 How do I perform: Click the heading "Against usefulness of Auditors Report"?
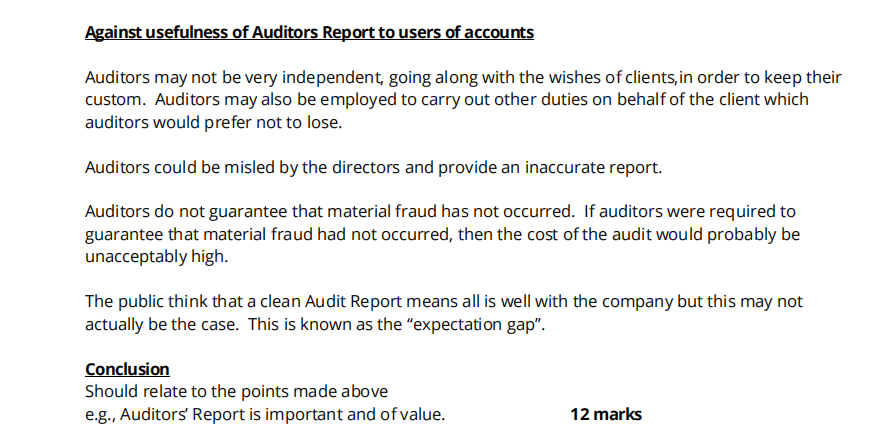[x=309, y=32]
